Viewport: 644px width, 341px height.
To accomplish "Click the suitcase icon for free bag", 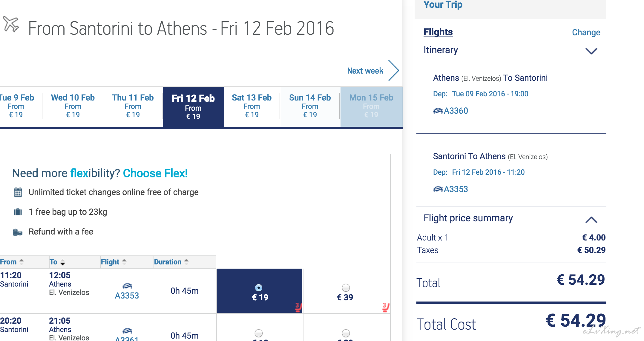I will coord(18,212).
